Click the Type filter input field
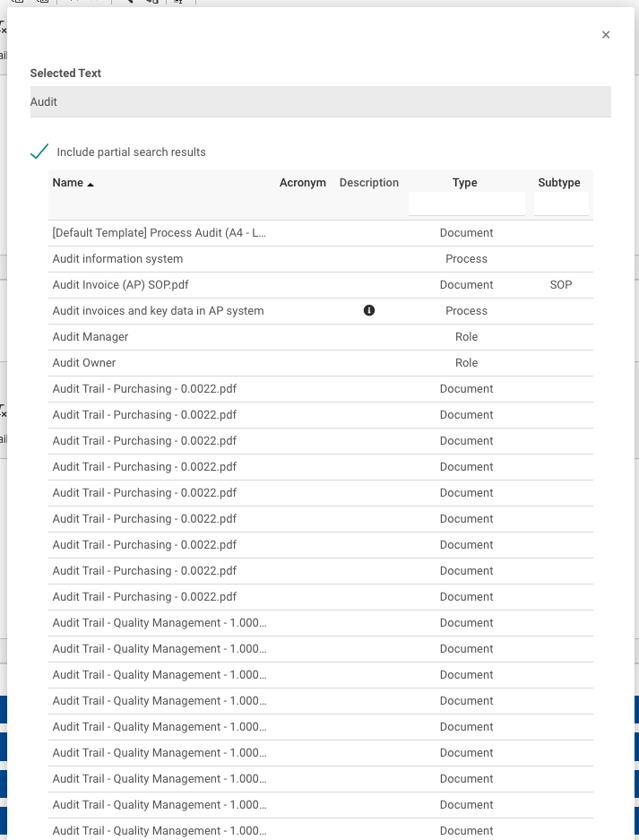The image size is (639, 840). point(466,204)
